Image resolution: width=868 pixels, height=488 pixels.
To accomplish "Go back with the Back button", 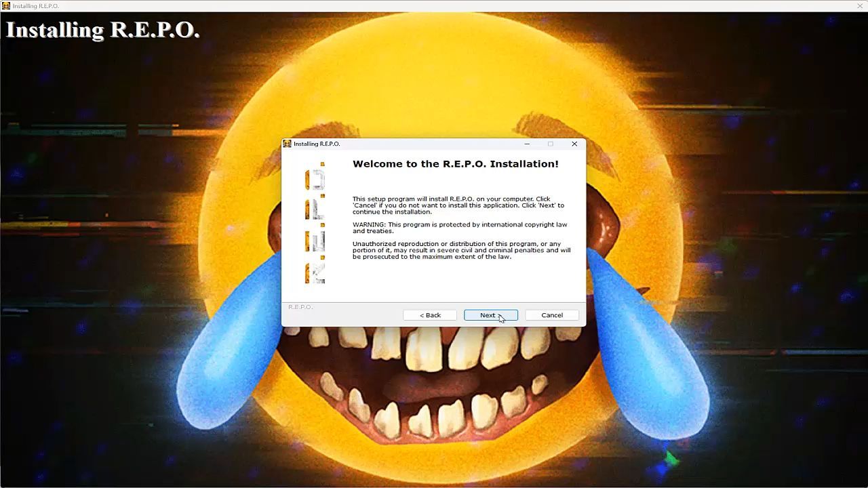I will 430,315.
